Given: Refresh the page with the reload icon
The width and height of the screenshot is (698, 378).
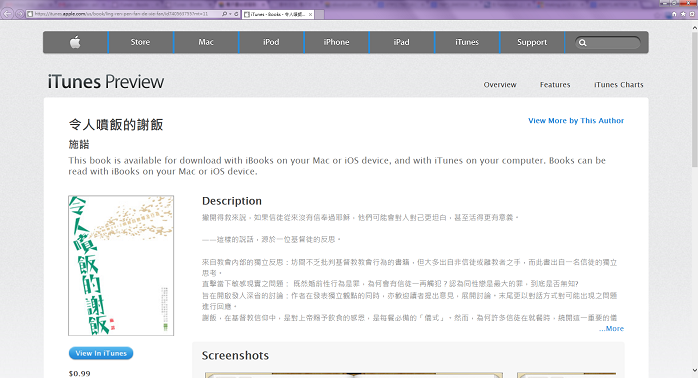Looking at the screenshot, I should [x=236, y=14].
